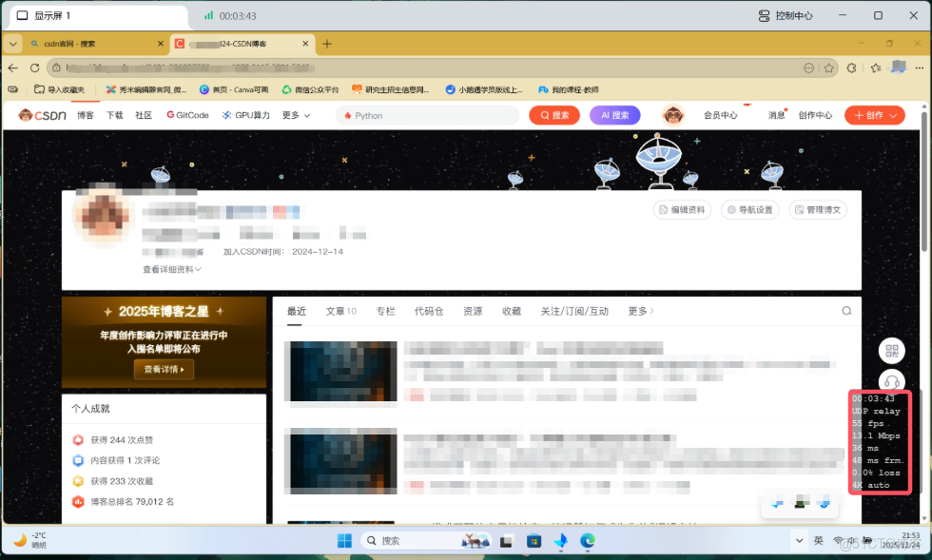
Task: Open 查看详情 for 2025年博客之星
Action: coord(163,370)
